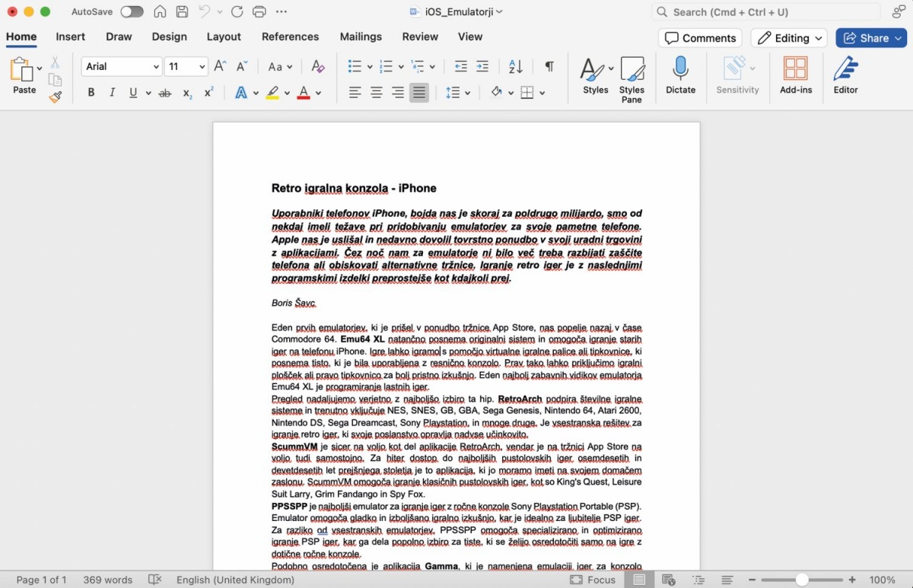Image resolution: width=913 pixels, height=588 pixels.
Task: Sort text with the A-Z icon
Action: pos(515,67)
